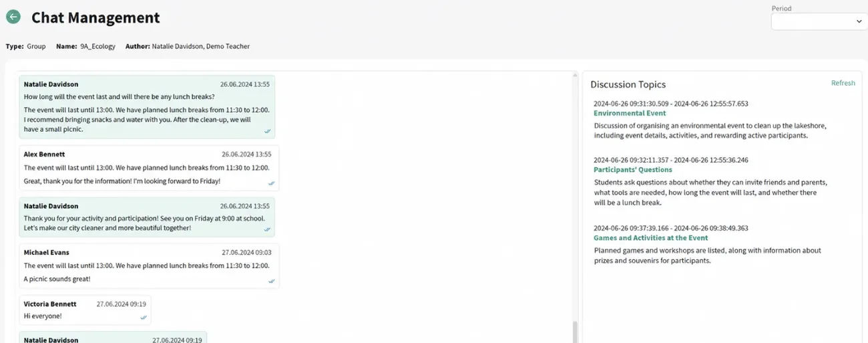
Task: Click time range starting 2024-06-26 09:31:30.509
Action: pos(671,104)
